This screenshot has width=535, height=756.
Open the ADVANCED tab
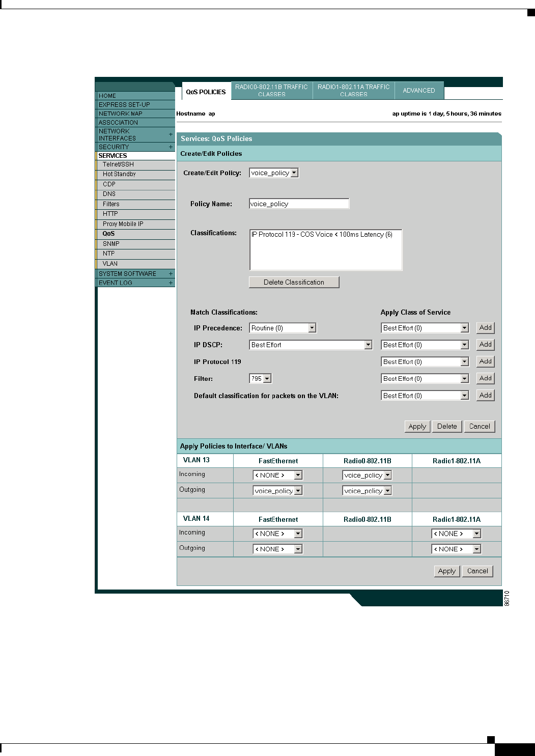419,91
